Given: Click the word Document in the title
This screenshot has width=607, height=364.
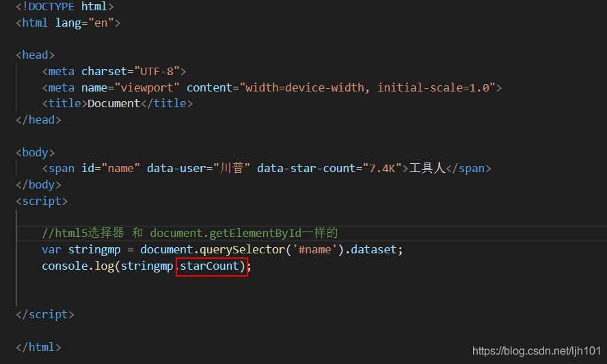Looking at the screenshot, I should (x=113, y=104).
